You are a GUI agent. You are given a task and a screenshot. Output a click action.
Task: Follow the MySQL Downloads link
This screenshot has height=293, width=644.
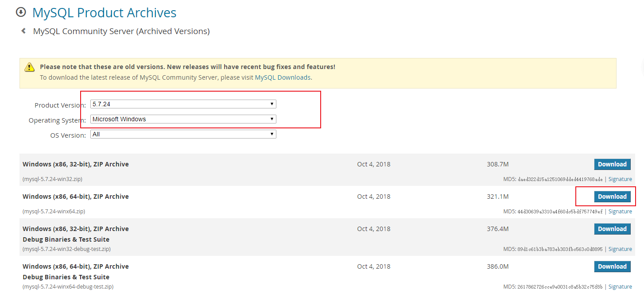[x=283, y=77]
